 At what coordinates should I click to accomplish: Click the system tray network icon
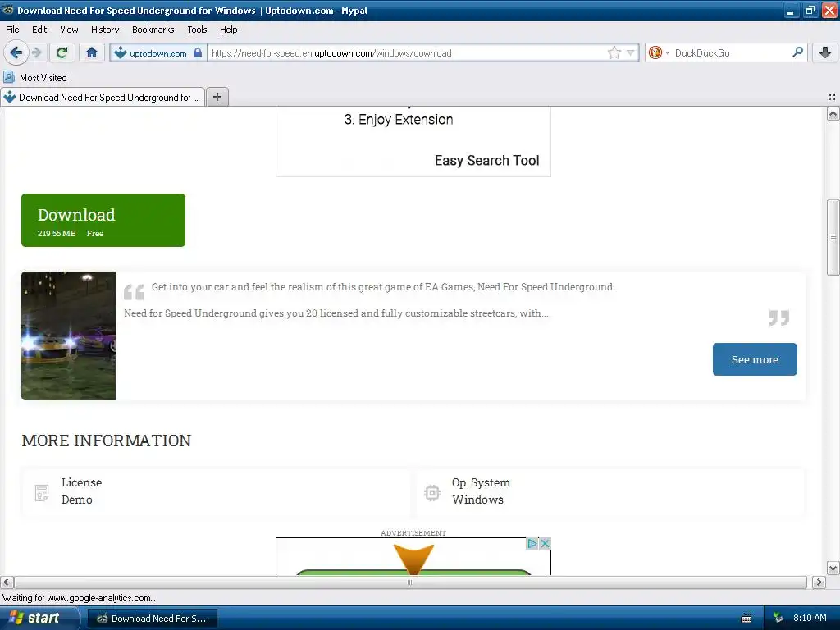(778, 618)
